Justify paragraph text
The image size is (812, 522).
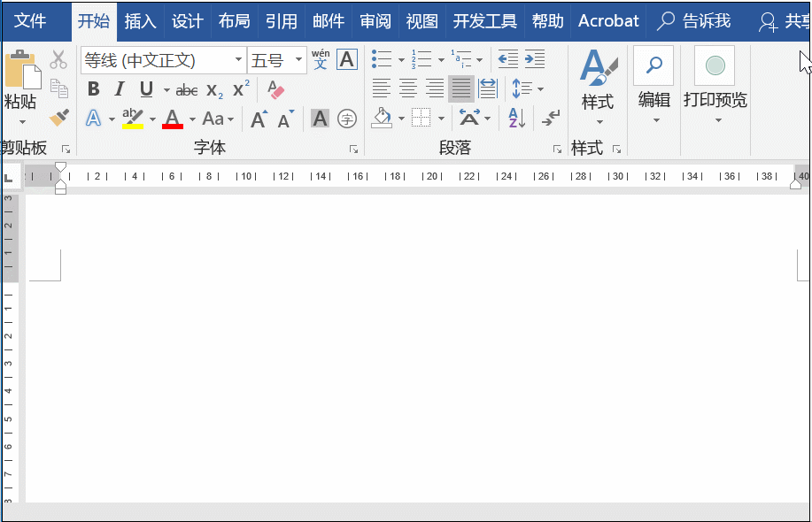point(460,88)
